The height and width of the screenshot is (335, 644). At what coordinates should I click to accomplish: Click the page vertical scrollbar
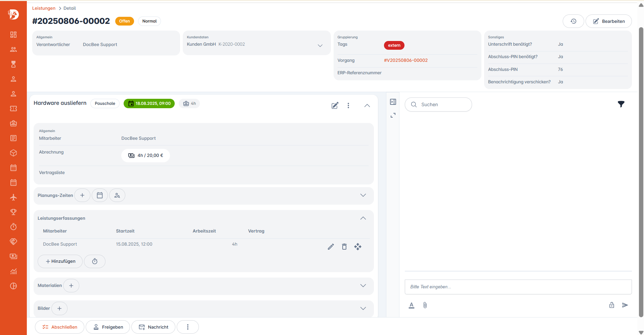click(x=641, y=171)
